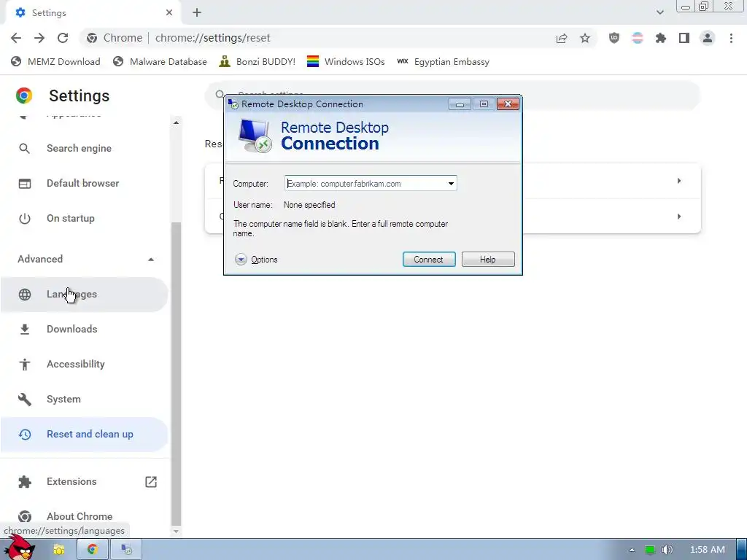Switch to Remote Desktop taskbar button

pyautogui.click(x=126, y=550)
